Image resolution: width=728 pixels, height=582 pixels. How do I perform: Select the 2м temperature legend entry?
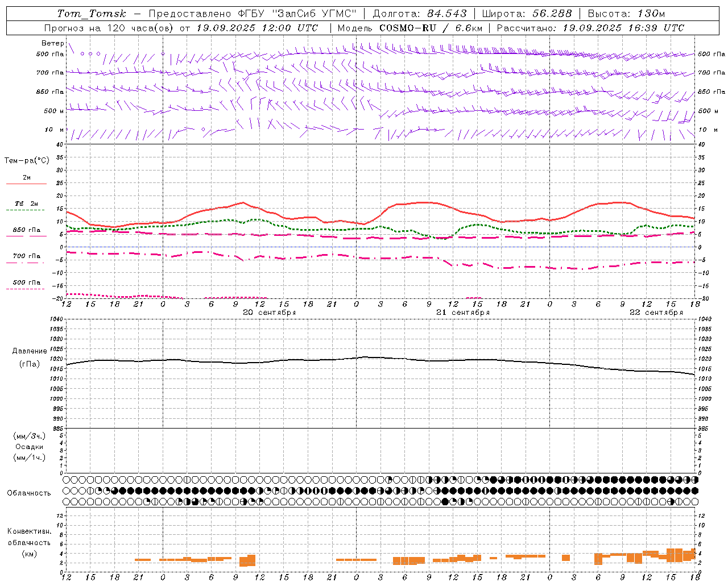(x=27, y=177)
